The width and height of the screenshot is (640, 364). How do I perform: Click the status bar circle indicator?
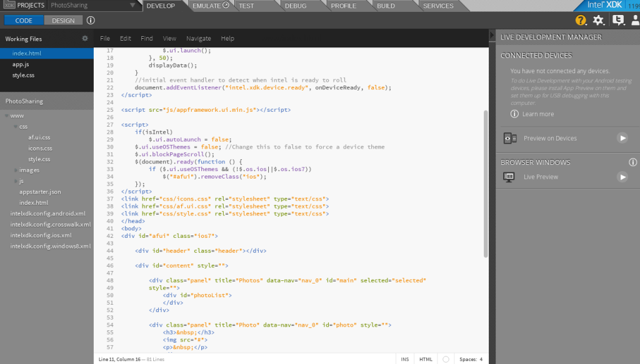click(446, 359)
